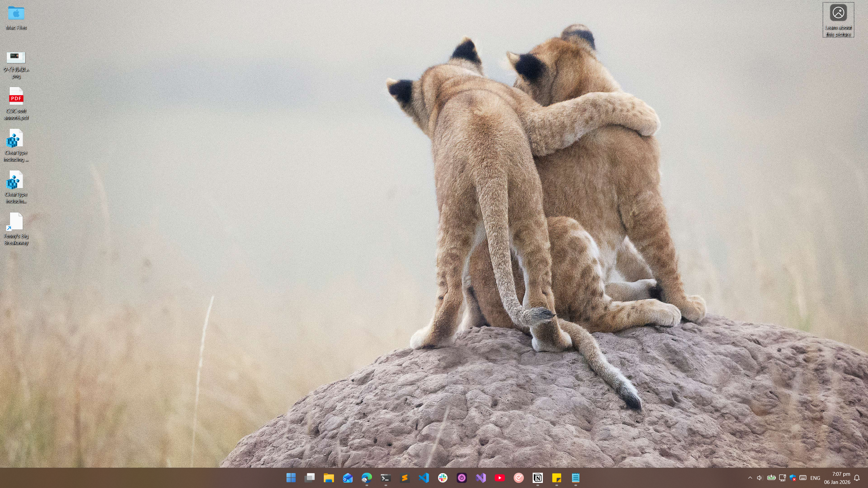
Task: Open the ENG input language switcher
Action: [815, 478]
